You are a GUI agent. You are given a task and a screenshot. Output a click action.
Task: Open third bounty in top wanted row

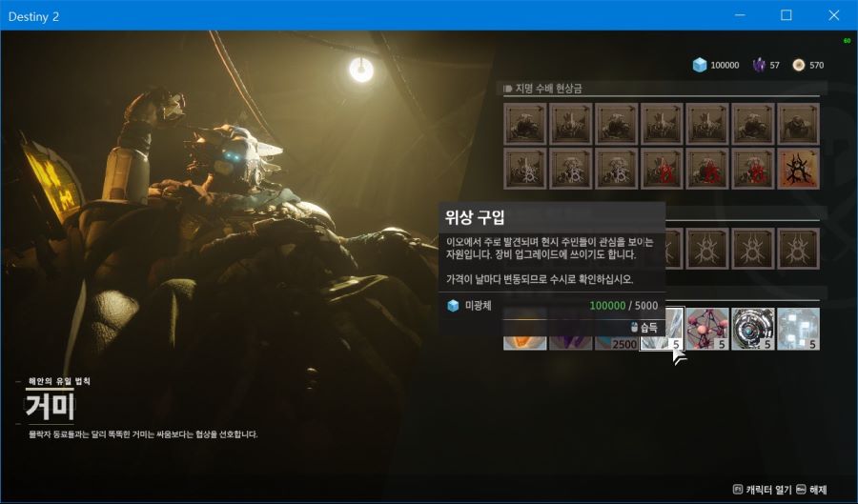[616, 124]
